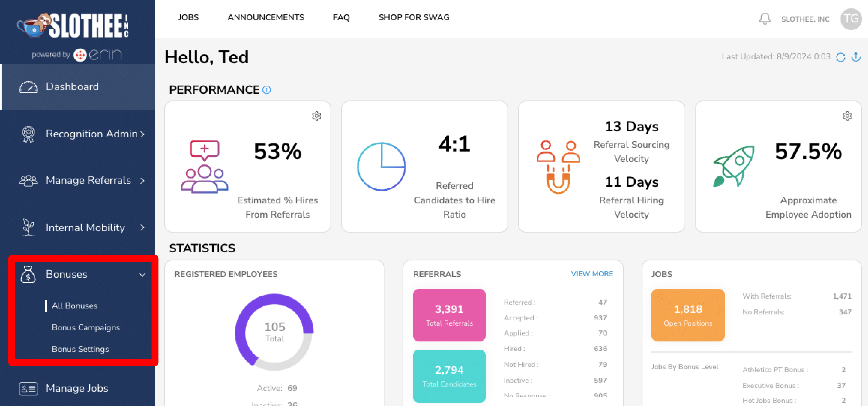Click the Referred count 47
This screenshot has width=868, height=406.
pos(603,302)
